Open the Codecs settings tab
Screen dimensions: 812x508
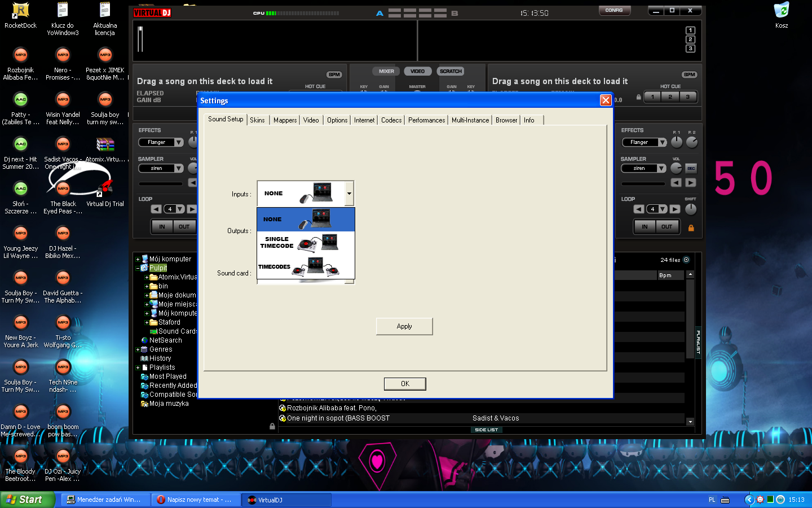(391, 120)
